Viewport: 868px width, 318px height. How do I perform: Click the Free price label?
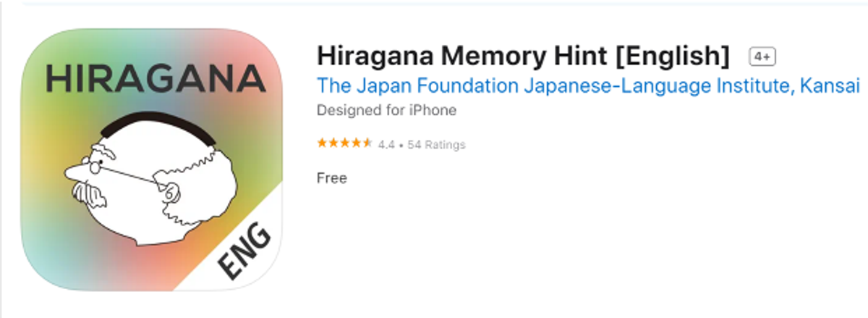tap(332, 177)
